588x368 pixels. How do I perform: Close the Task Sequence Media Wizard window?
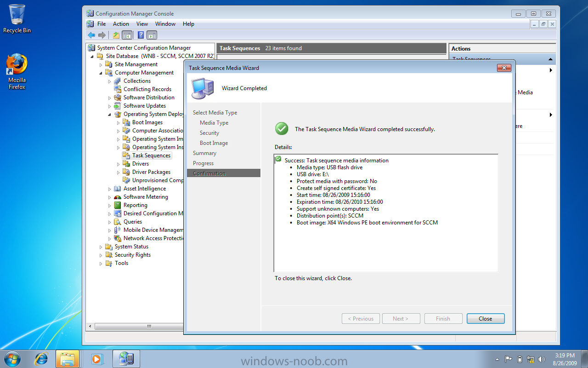click(x=504, y=68)
